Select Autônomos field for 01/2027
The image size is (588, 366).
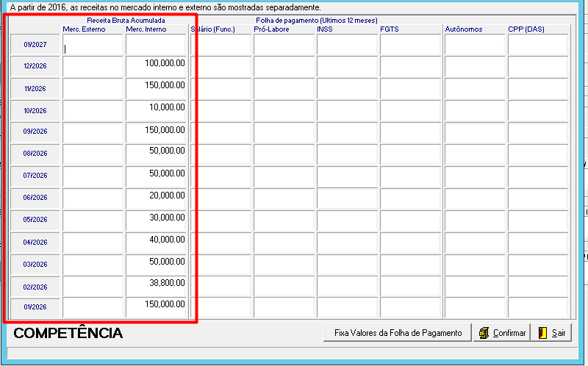tap(475, 45)
